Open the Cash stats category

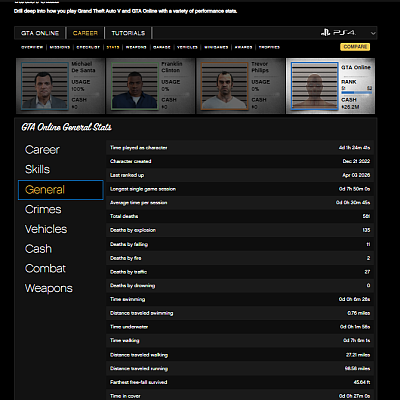click(x=38, y=249)
